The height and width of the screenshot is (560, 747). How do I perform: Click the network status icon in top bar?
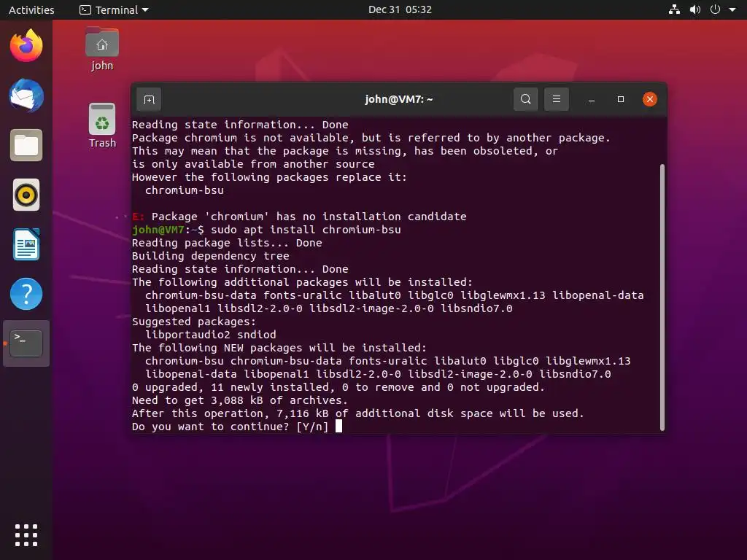[674, 9]
